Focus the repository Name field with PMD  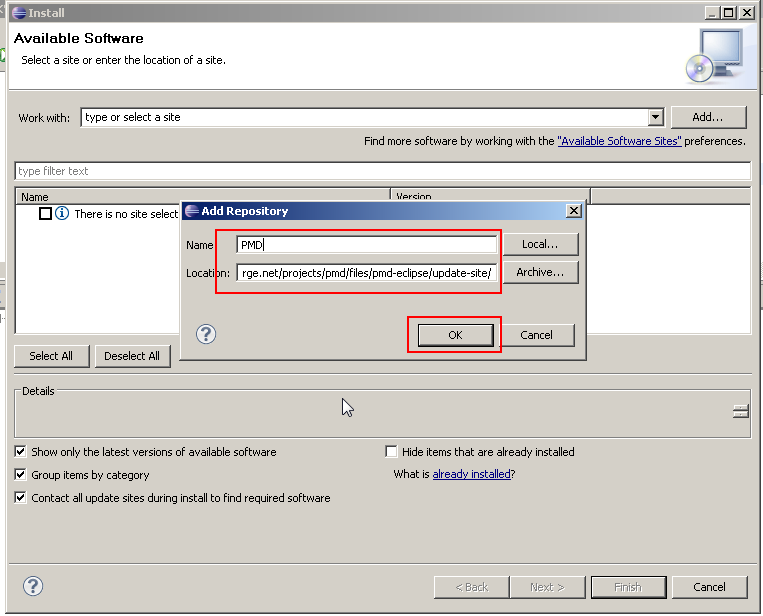pos(366,245)
